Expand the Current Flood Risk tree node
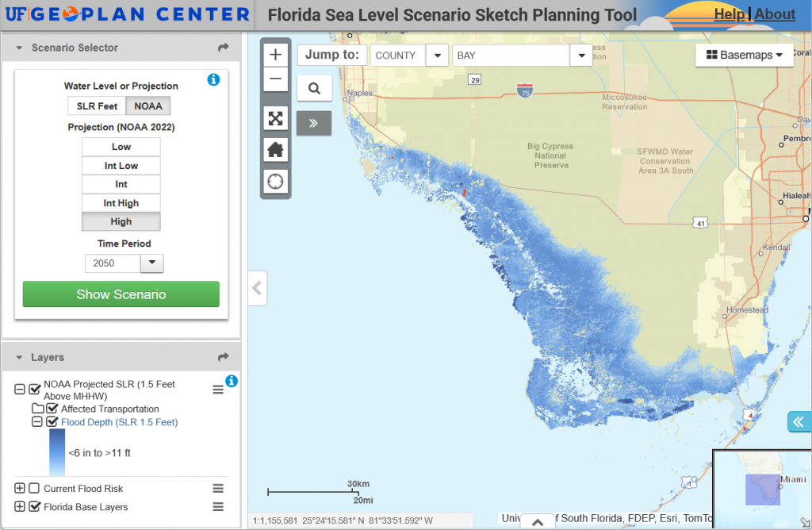The image size is (812, 530). click(x=20, y=489)
